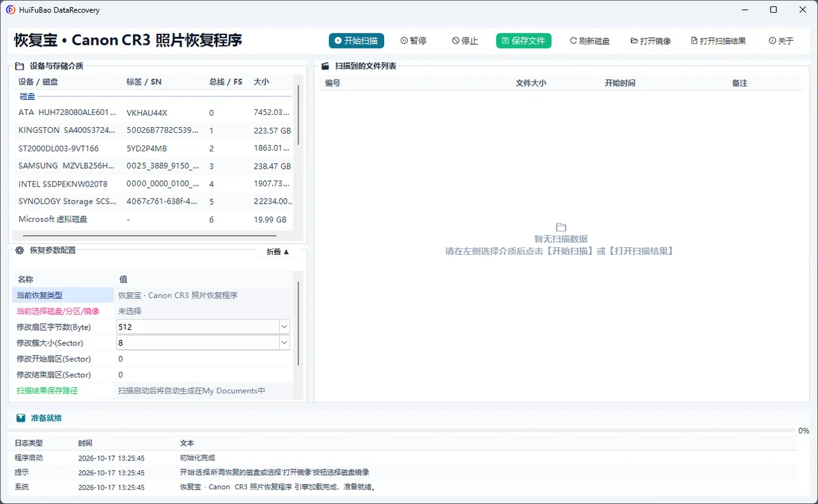This screenshot has width=818, height=504.
Task: Click the 未选择 value cell
Action: [x=130, y=311]
